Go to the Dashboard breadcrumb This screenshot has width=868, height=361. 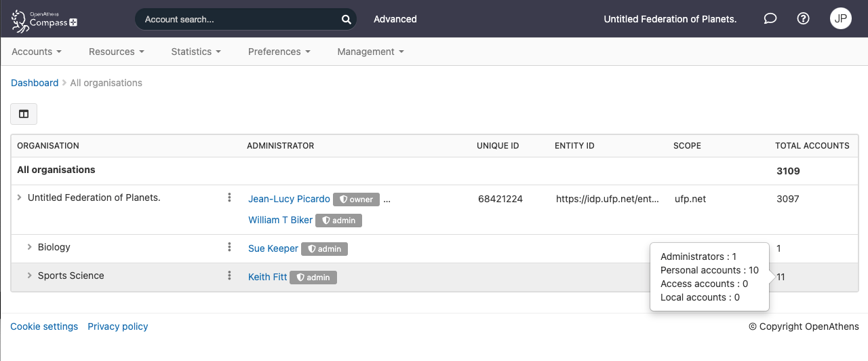(35, 83)
